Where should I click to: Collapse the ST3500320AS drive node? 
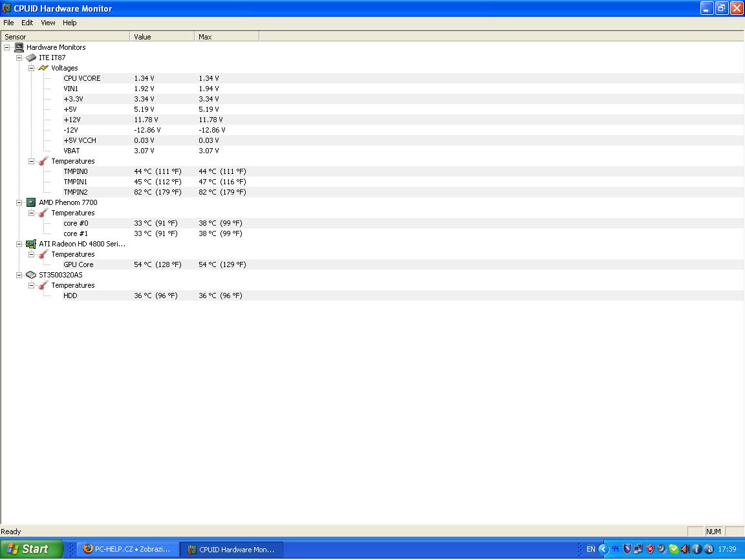pyautogui.click(x=19, y=275)
